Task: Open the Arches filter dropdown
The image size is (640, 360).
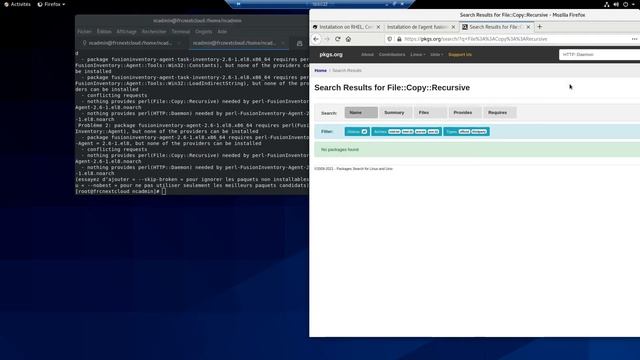Action: tap(407, 131)
